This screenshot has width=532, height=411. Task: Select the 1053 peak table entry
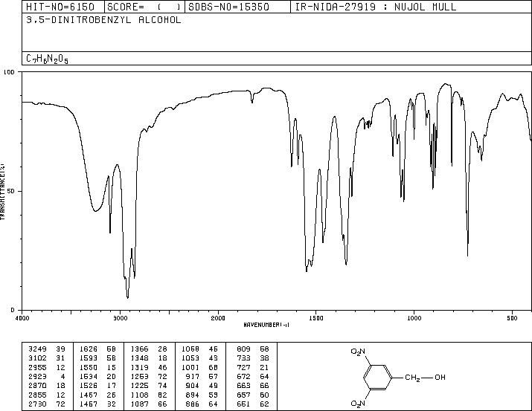(x=200, y=357)
